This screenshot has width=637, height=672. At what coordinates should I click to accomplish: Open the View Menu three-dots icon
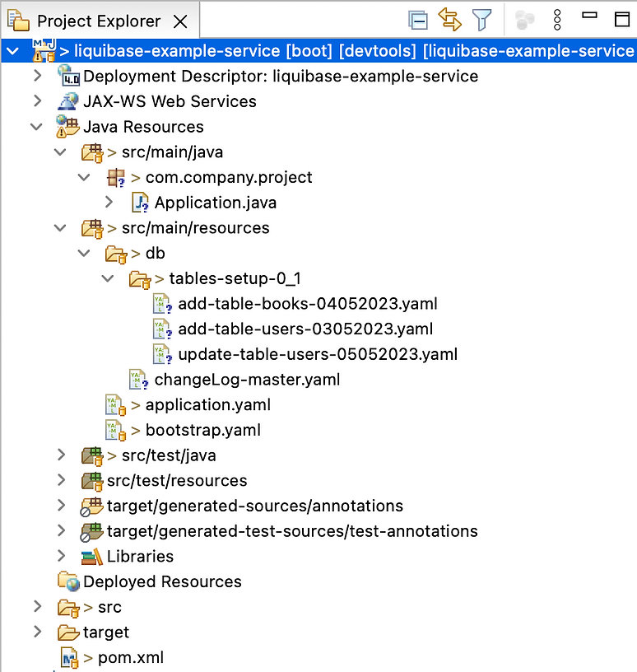coord(557,21)
